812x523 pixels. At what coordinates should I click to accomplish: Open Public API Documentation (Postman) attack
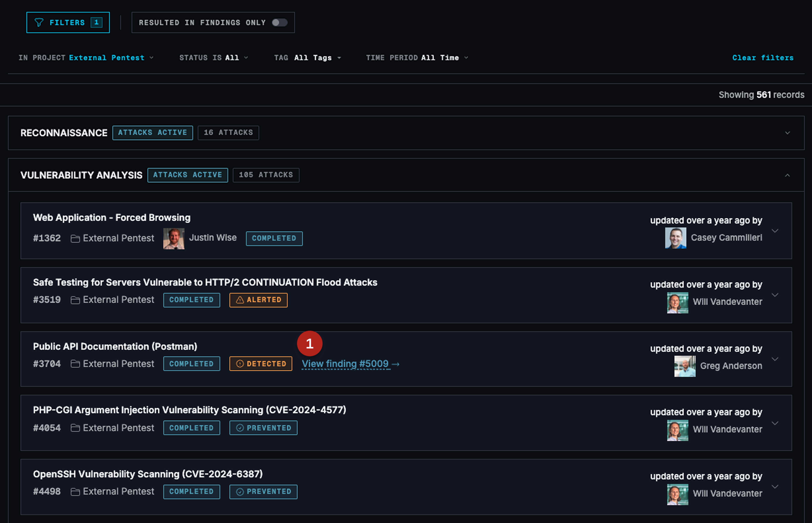(115, 347)
